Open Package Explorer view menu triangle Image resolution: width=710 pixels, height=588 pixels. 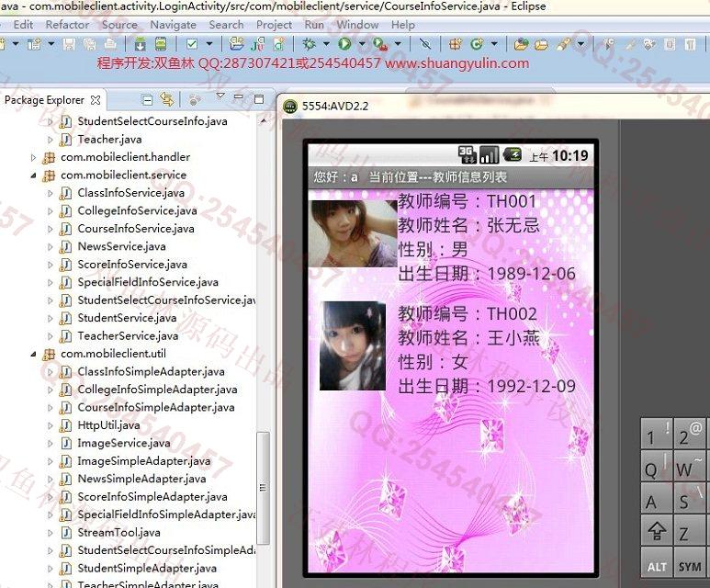pyautogui.click(x=220, y=96)
